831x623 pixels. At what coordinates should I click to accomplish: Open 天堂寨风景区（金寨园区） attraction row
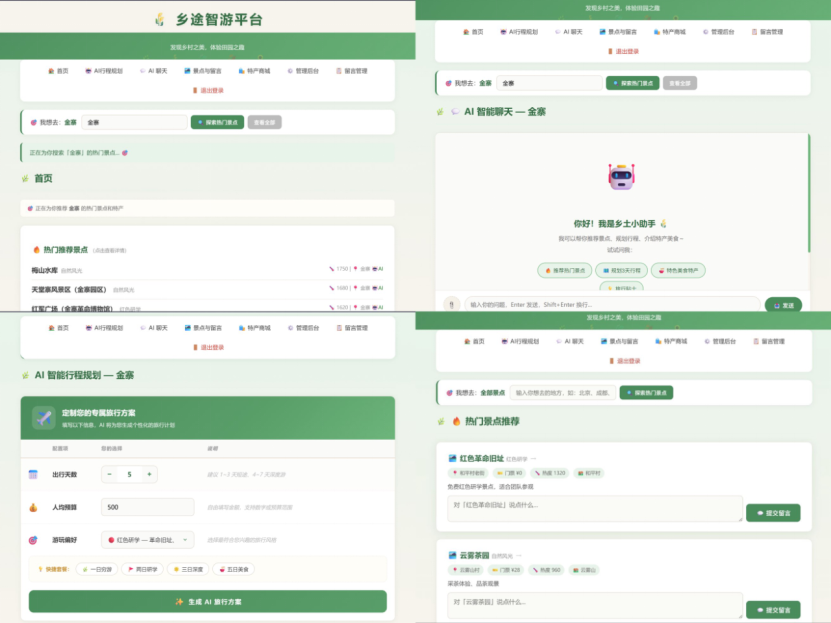[207, 289]
